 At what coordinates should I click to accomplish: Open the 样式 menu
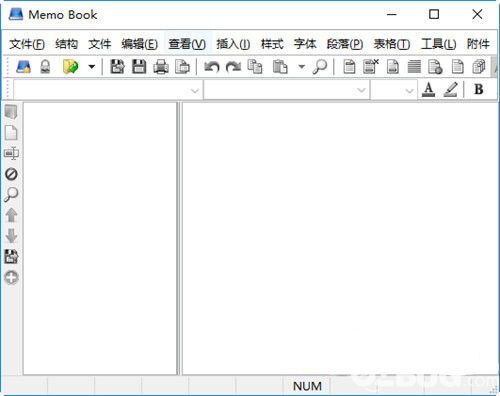click(x=272, y=44)
